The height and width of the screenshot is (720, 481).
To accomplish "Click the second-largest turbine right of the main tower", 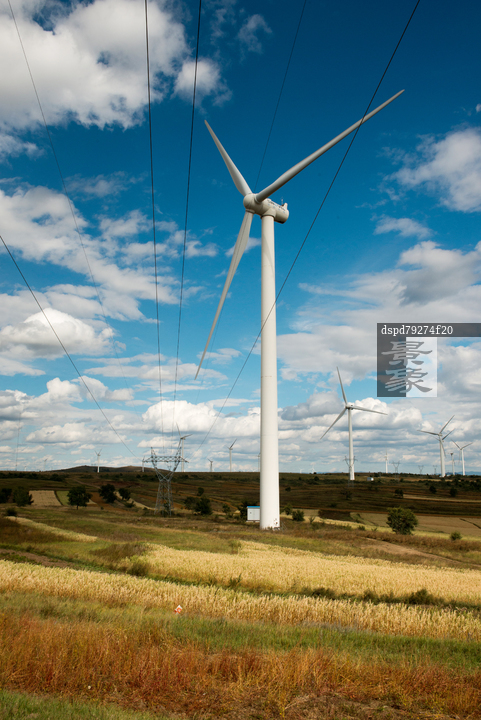I will click(x=351, y=425).
